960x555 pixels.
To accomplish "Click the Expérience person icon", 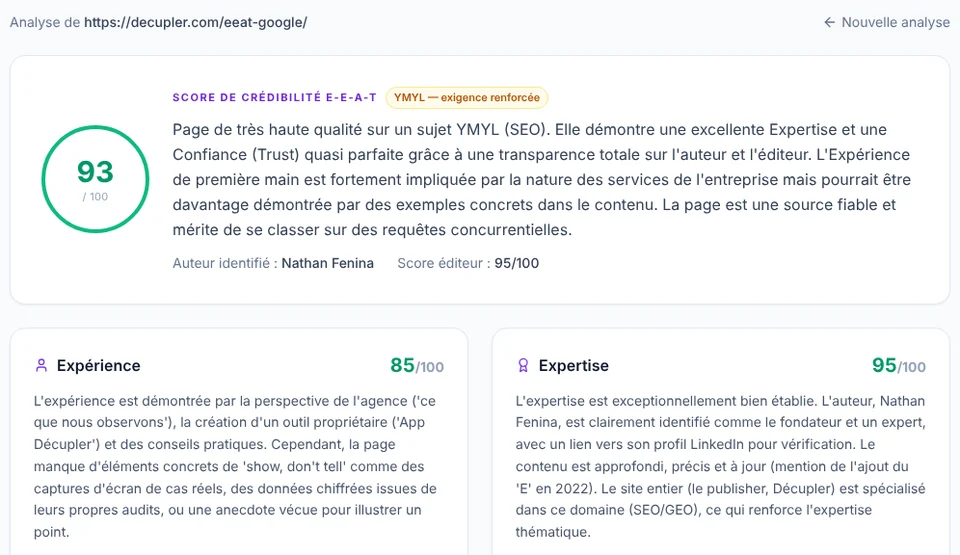I will pyautogui.click(x=41, y=366).
